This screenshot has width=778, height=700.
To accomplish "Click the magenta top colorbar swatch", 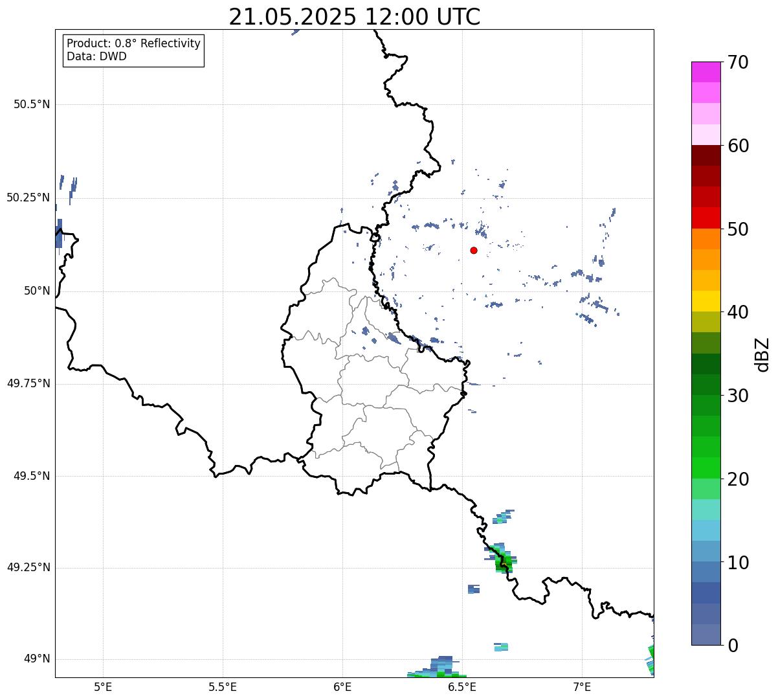I will coord(706,72).
